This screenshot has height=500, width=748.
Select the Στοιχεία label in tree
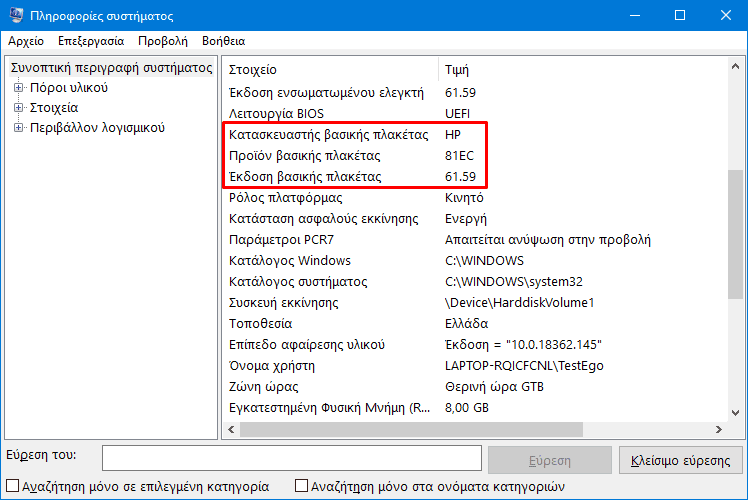point(54,108)
